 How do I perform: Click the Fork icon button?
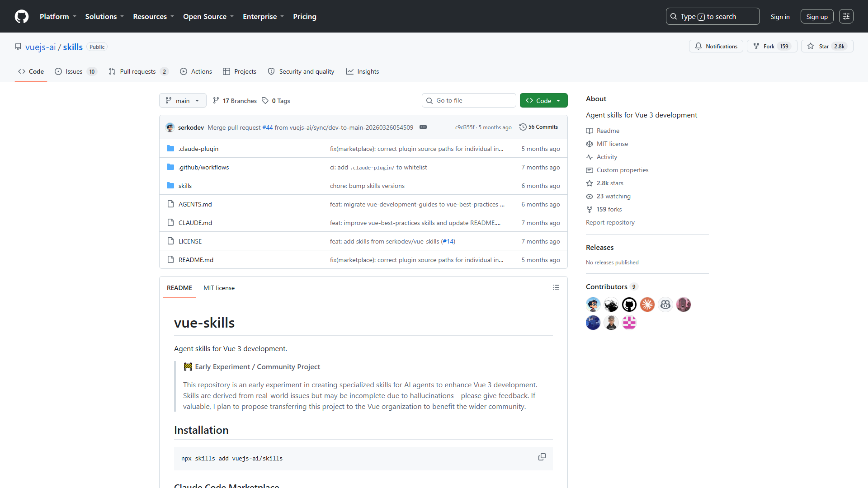(x=772, y=46)
